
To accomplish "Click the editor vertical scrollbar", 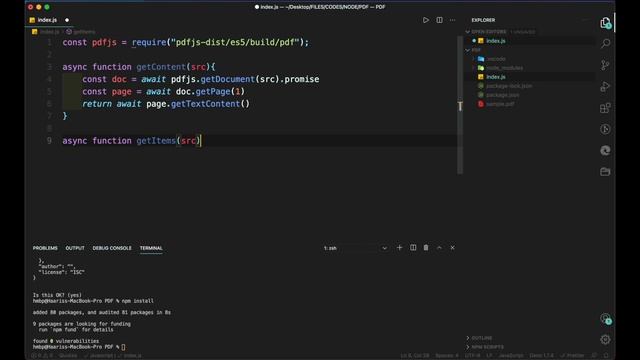I will pos(460,105).
